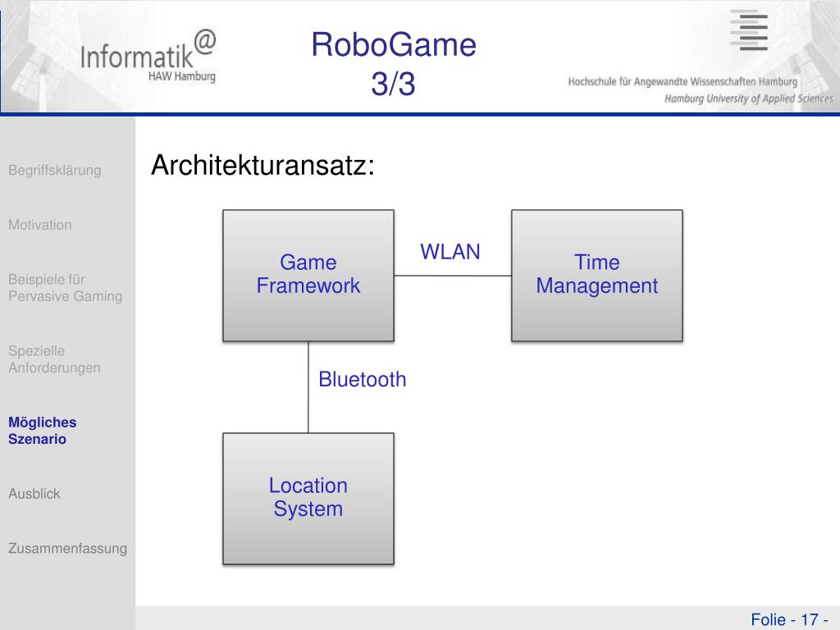Open Zusammenfassung sidebar entry
This screenshot has height=630, width=840.
67,548
